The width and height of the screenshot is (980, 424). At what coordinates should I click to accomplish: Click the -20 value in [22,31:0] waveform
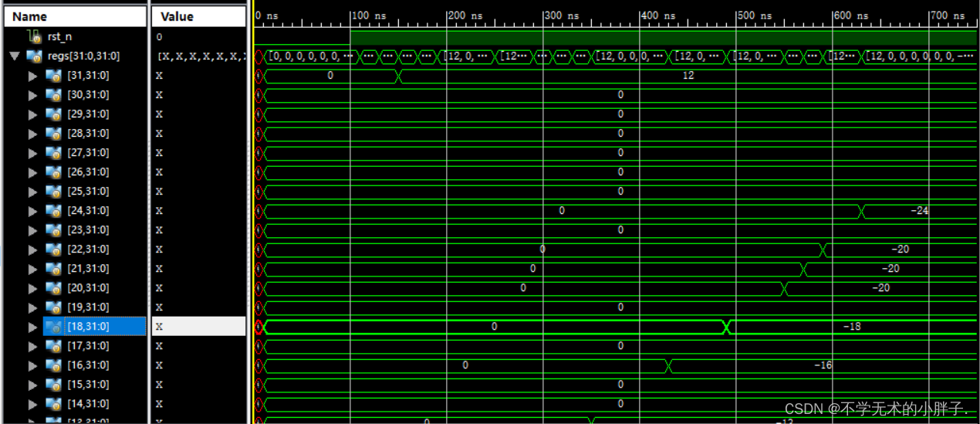900,249
